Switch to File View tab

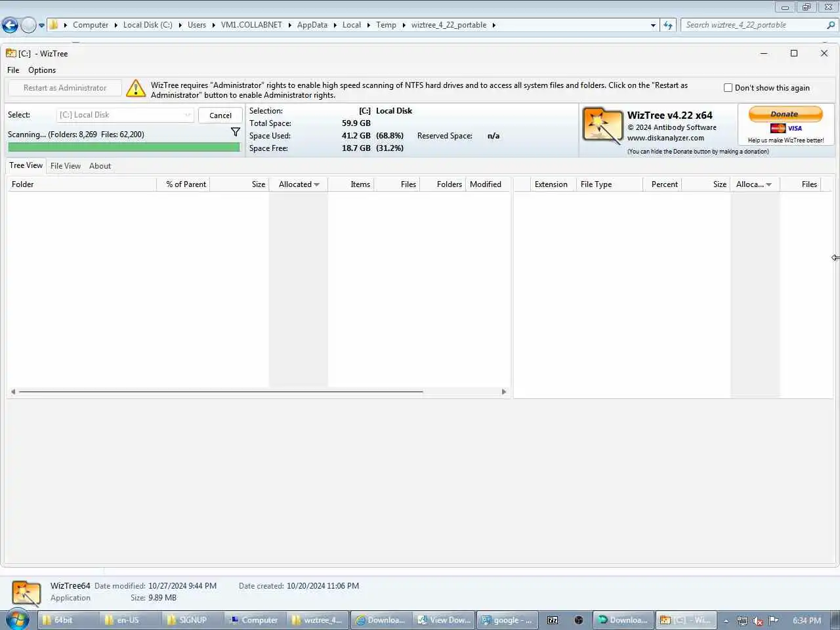click(66, 166)
